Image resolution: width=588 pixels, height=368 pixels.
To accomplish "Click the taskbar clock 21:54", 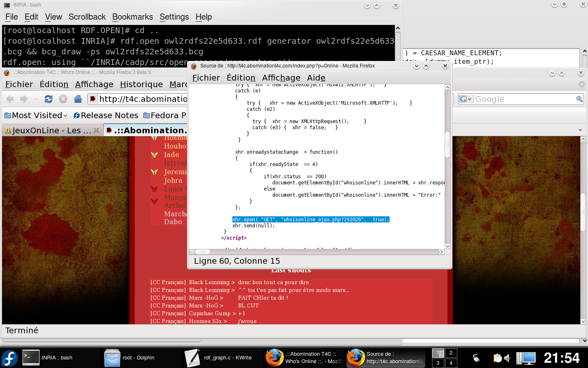I will coord(562,358).
